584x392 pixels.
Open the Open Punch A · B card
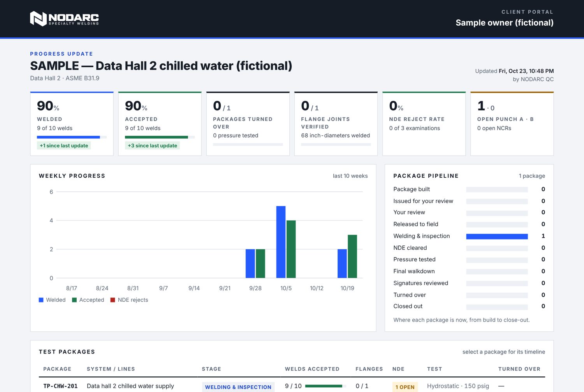(x=512, y=124)
